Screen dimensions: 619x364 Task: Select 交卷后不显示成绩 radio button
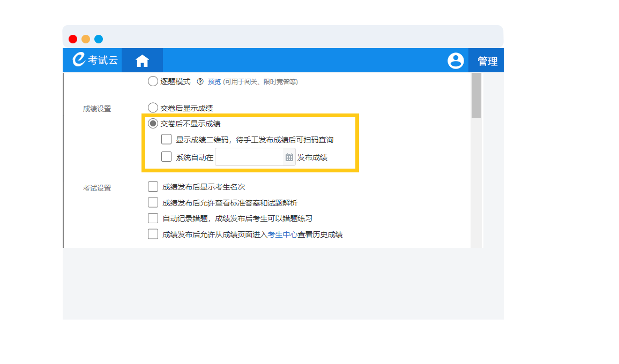[x=153, y=124]
